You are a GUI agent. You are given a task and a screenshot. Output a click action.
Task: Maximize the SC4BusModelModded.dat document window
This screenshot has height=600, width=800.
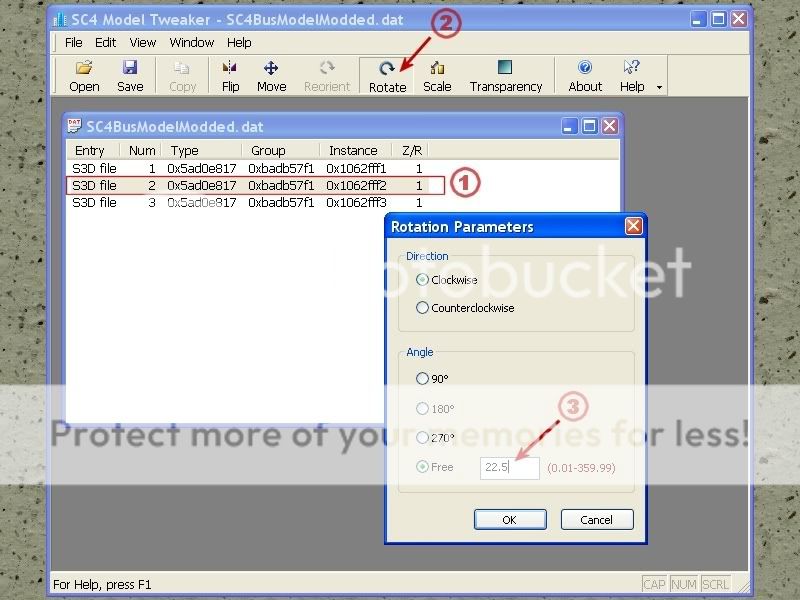click(x=589, y=126)
